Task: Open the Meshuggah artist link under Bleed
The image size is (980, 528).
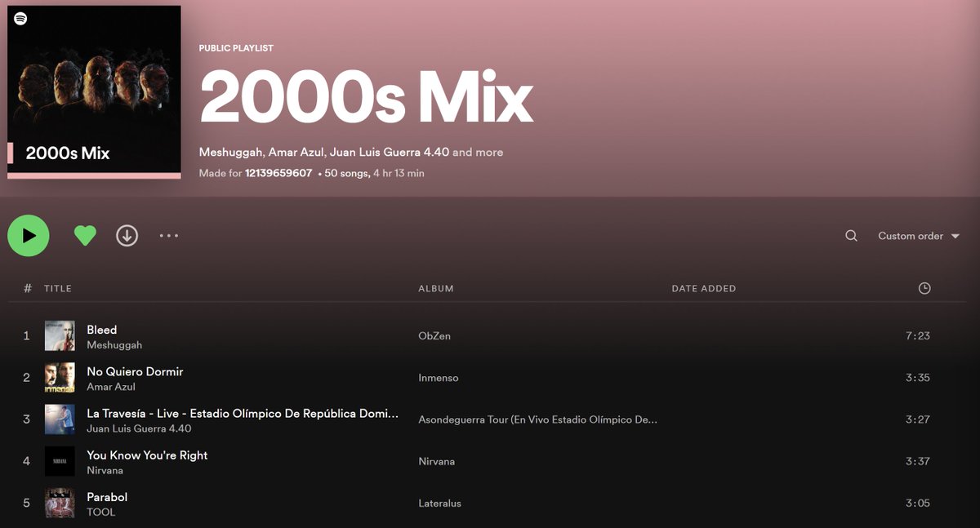Action: click(x=114, y=345)
